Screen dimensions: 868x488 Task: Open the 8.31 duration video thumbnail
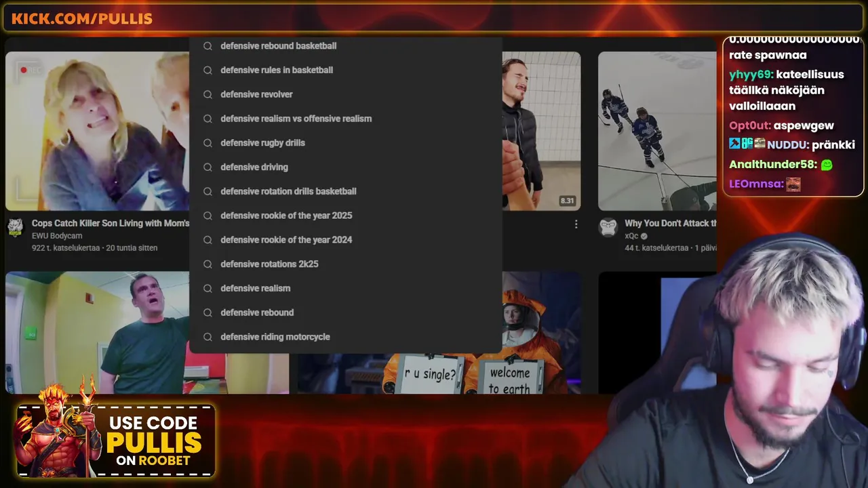(541, 131)
